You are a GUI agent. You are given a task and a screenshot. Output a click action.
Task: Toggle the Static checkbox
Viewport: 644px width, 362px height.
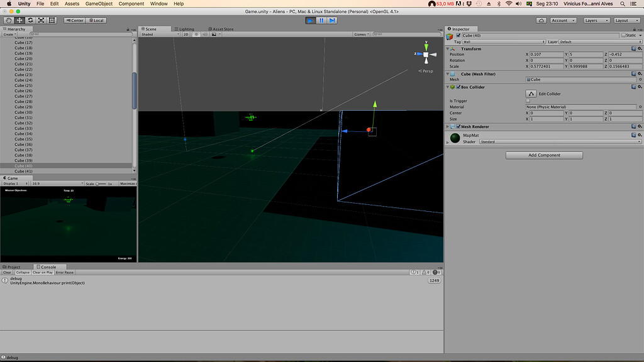(623, 35)
